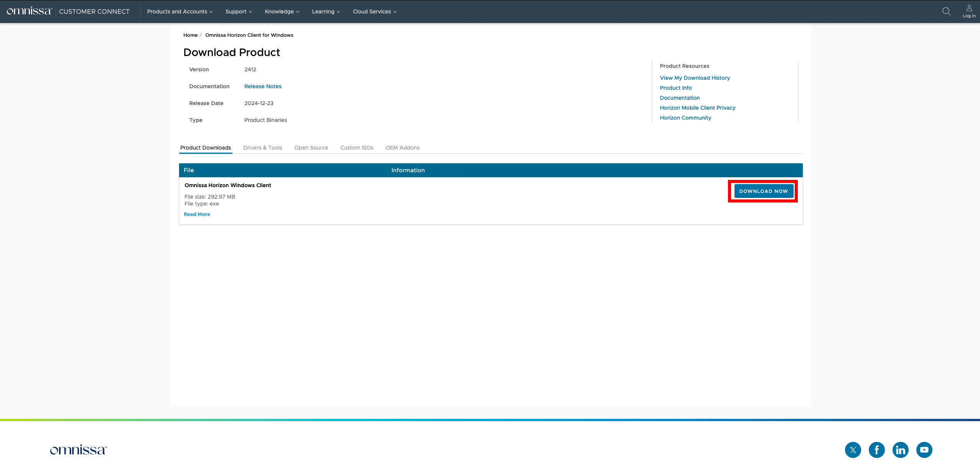Click the Omnissa header logo
Screen dimensions: 980x471
click(30, 11)
